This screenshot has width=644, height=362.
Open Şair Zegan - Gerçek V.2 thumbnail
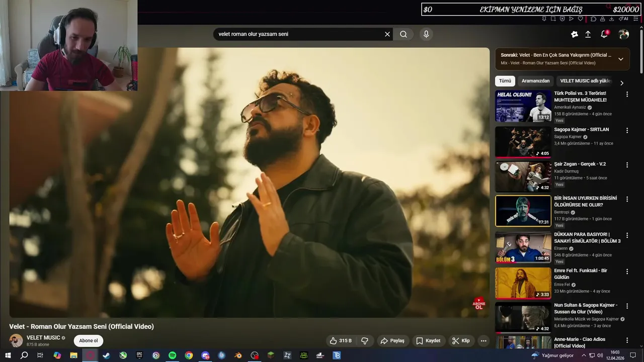tap(523, 176)
